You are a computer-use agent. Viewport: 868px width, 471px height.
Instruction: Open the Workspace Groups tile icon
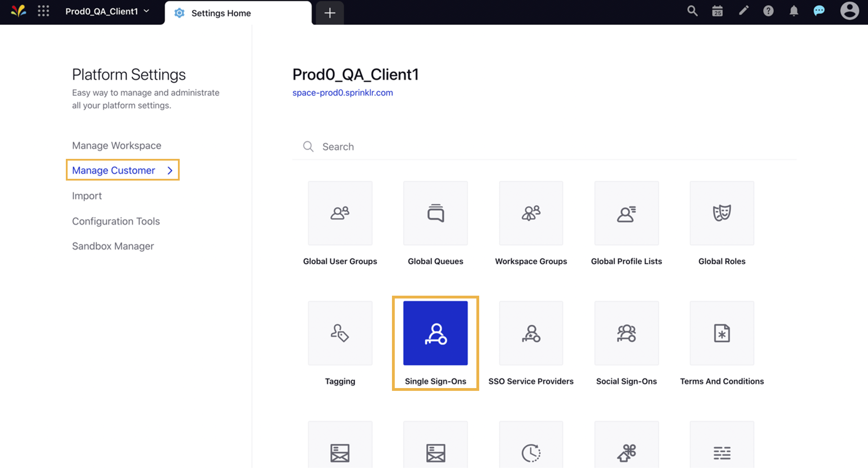pyautogui.click(x=531, y=213)
